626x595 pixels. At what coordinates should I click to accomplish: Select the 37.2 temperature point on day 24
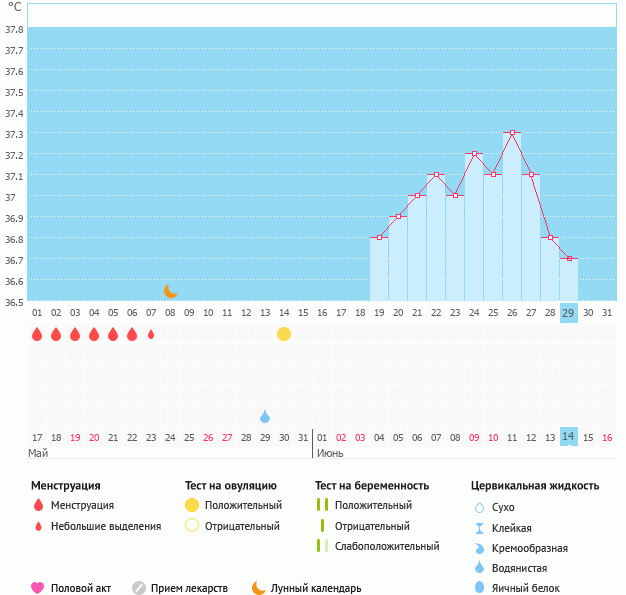pos(474,154)
